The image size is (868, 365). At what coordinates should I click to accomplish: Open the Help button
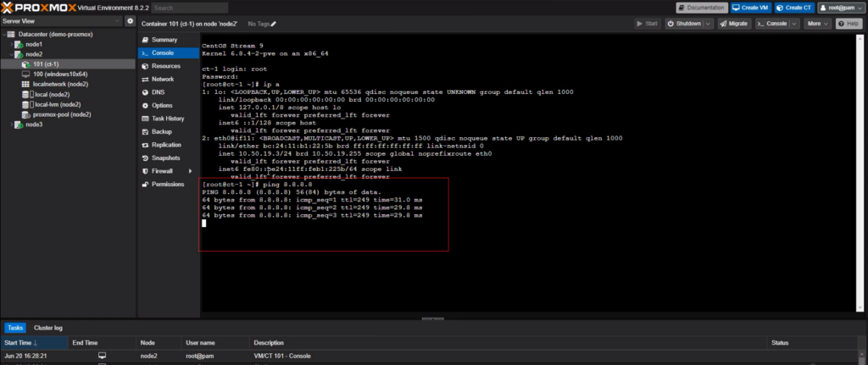pos(848,24)
